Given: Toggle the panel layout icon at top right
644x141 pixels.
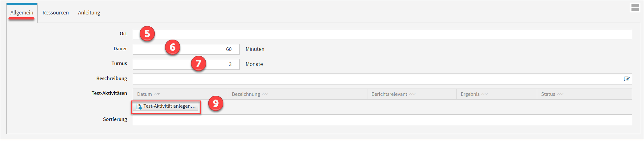Looking at the screenshot, I should tap(635, 8).
